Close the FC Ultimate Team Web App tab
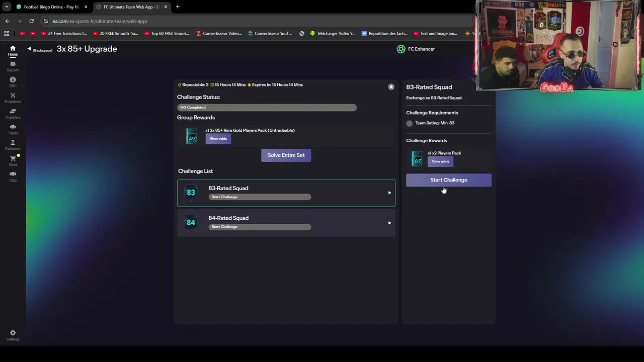This screenshot has width=644, height=362. pos(166,7)
